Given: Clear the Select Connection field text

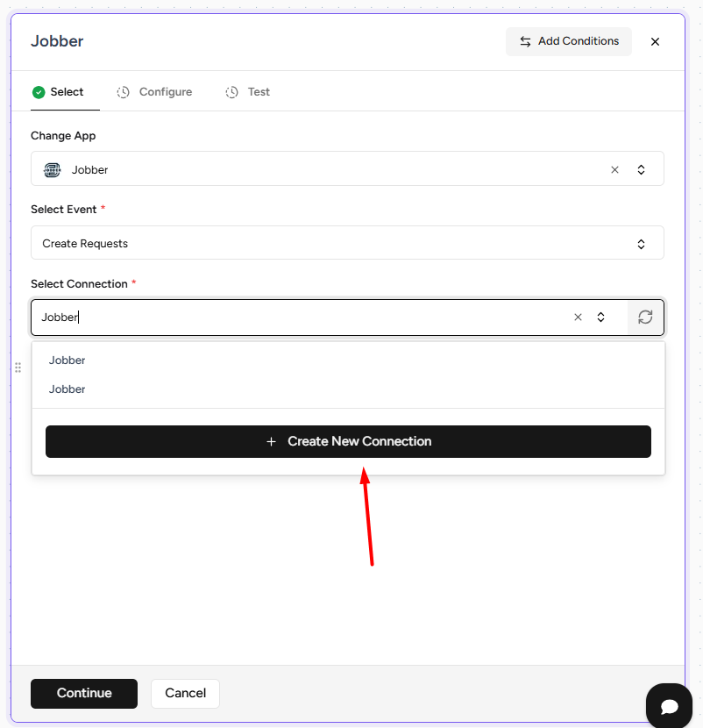Looking at the screenshot, I should point(578,318).
